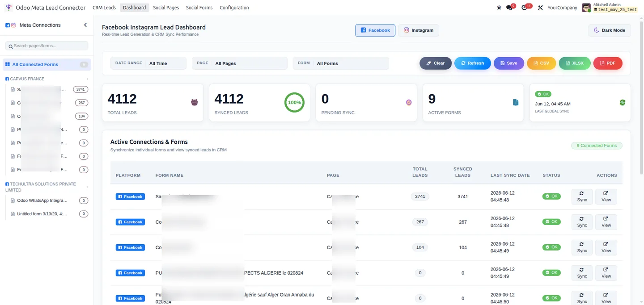The image size is (644, 305).
Task: Export leads as XLSX
Action: click(575, 63)
